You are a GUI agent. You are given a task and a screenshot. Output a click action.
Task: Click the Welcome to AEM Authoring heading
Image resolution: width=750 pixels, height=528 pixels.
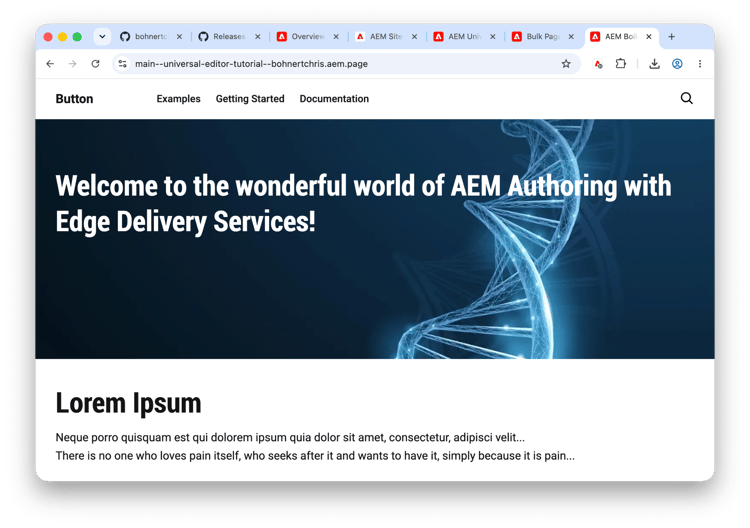coord(364,203)
